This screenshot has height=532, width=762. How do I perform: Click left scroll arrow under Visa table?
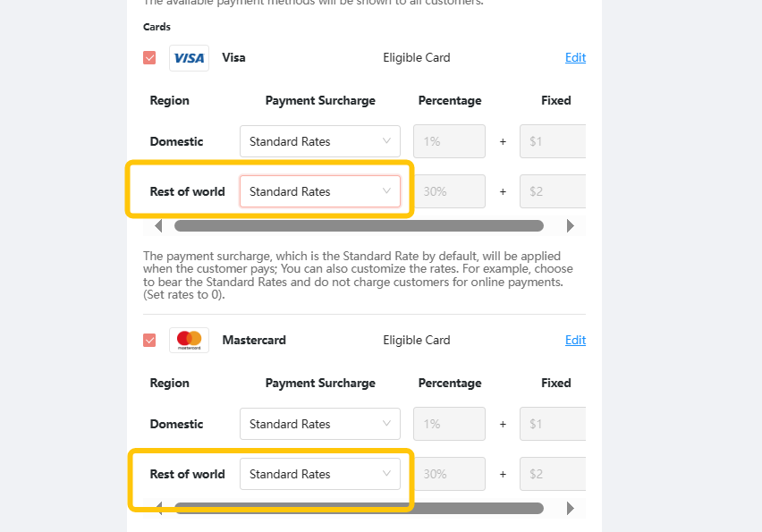[158, 226]
